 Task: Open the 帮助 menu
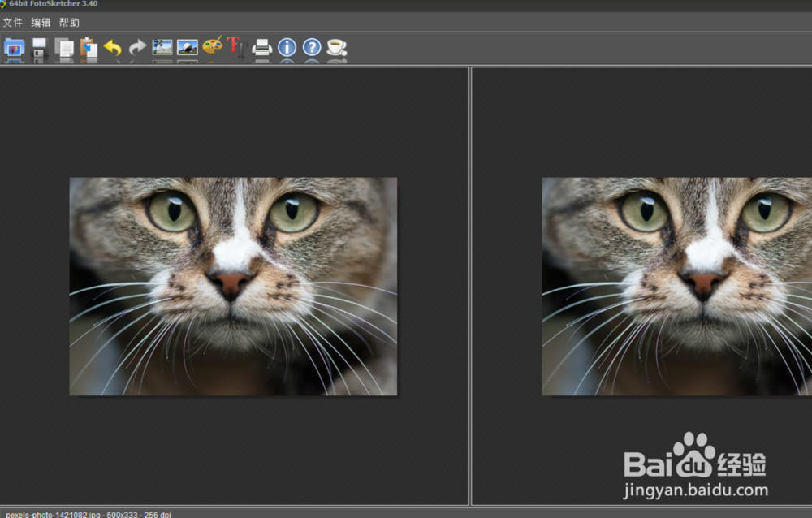[x=69, y=22]
